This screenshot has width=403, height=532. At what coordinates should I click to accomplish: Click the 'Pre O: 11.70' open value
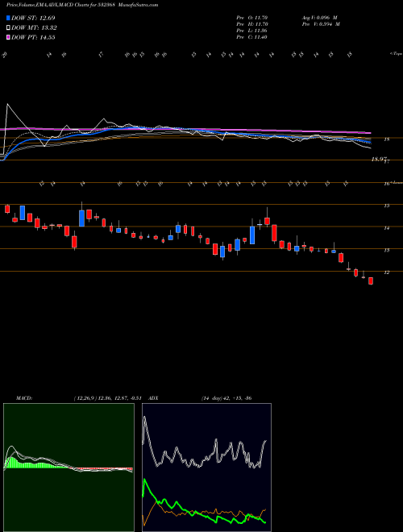253,18
